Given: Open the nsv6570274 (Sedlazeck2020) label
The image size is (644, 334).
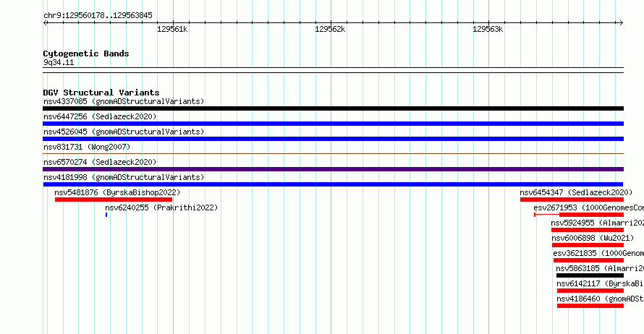Looking at the screenshot, I should (100, 162).
